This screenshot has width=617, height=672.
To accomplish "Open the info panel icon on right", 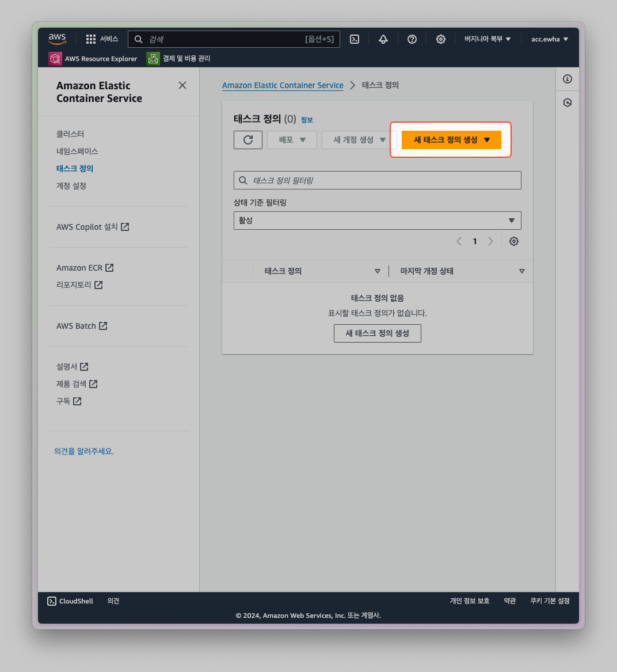I will (x=568, y=79).
